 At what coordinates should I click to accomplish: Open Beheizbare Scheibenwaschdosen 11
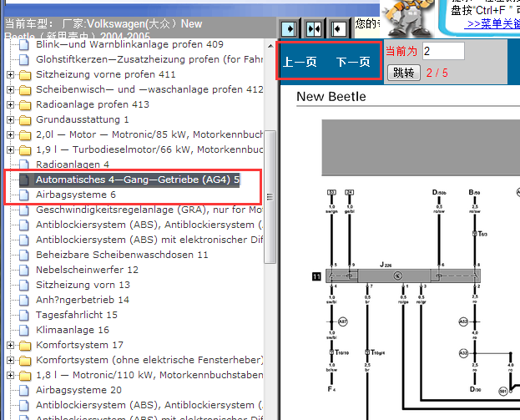click(x=122, y=255)
